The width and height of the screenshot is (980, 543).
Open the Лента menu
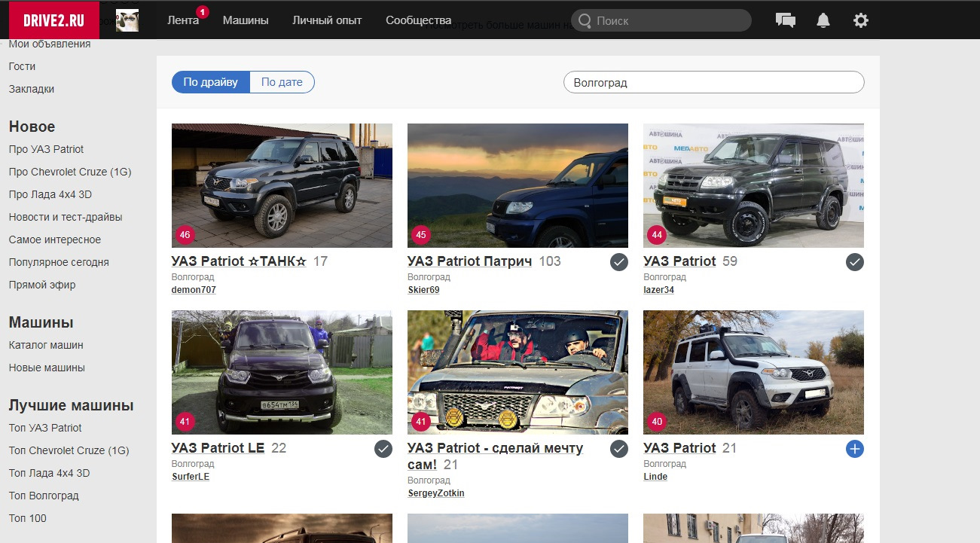(183, 20)
